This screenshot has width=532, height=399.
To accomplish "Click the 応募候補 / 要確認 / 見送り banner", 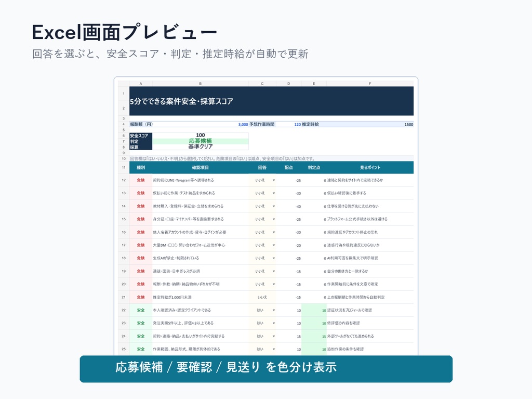I will point(266,369).
